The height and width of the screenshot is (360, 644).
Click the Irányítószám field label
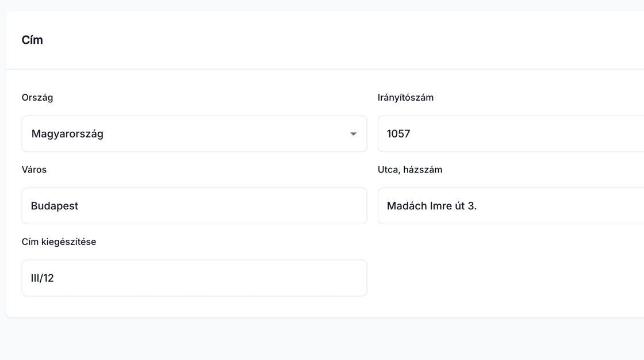(405, 98)
